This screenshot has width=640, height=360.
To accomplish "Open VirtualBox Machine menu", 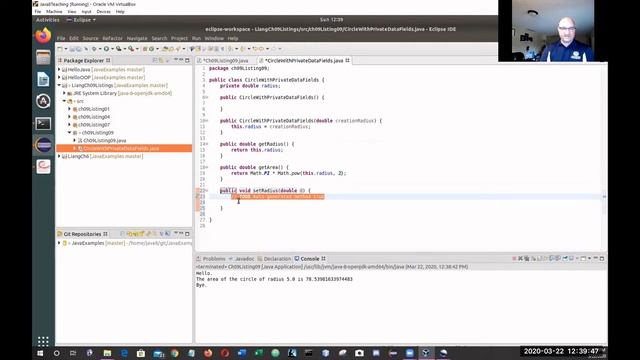I will [54, 12].
